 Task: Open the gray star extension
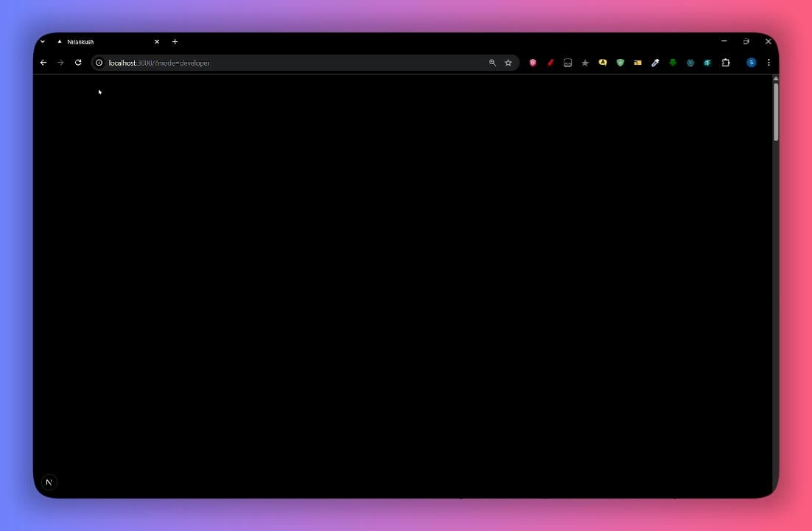pos(585,63)
